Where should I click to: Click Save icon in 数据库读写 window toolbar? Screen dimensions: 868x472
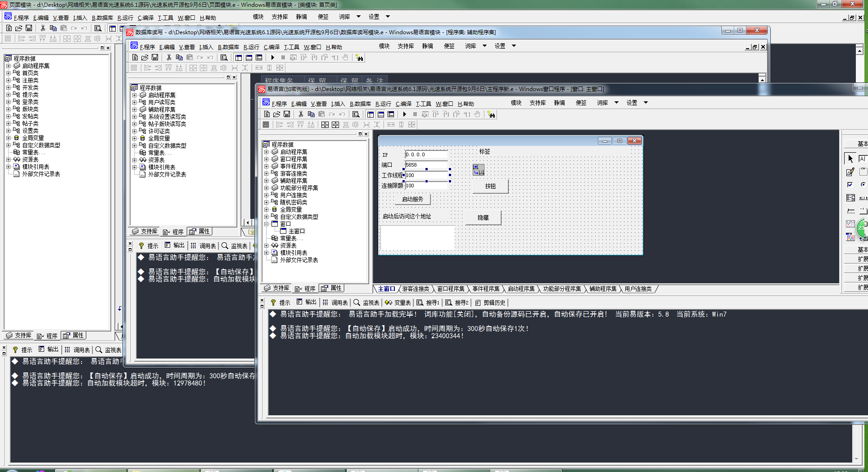[155, 57]
